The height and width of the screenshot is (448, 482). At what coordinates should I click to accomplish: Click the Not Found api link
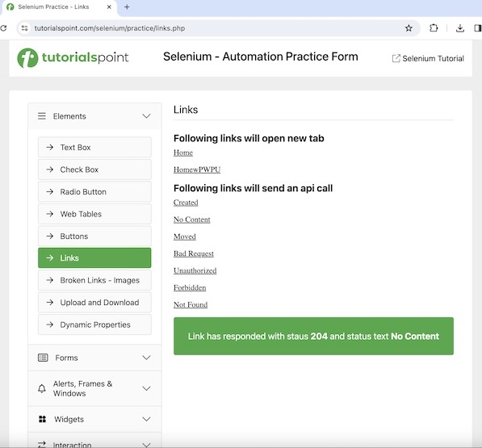tap(191, 305)
